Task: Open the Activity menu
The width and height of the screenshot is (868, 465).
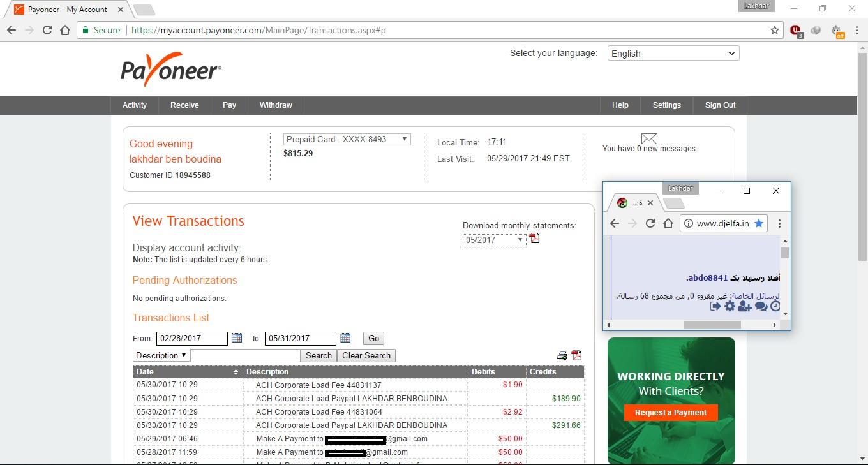Action: tap(135, 105)
